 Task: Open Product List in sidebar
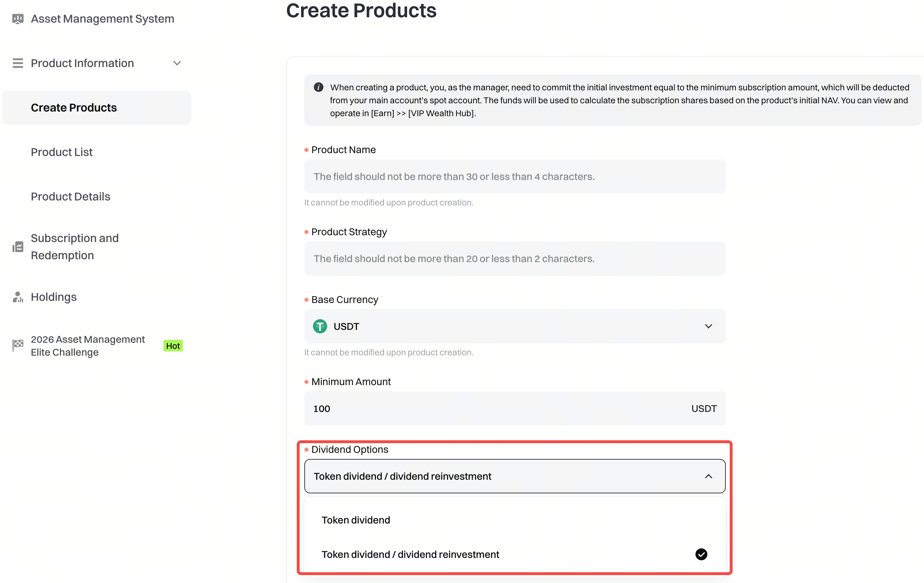coord(61,152)
